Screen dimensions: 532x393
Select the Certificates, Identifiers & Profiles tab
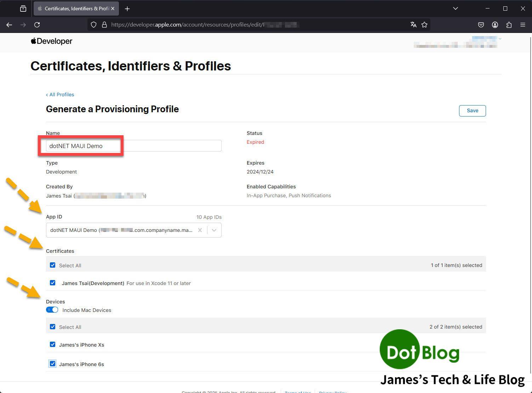(76, 8)
